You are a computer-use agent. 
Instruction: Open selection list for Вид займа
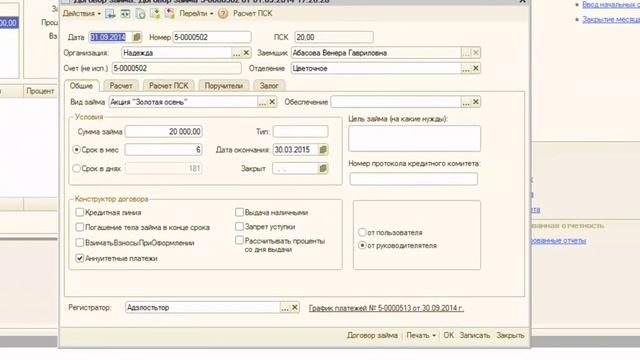point(262,102)
